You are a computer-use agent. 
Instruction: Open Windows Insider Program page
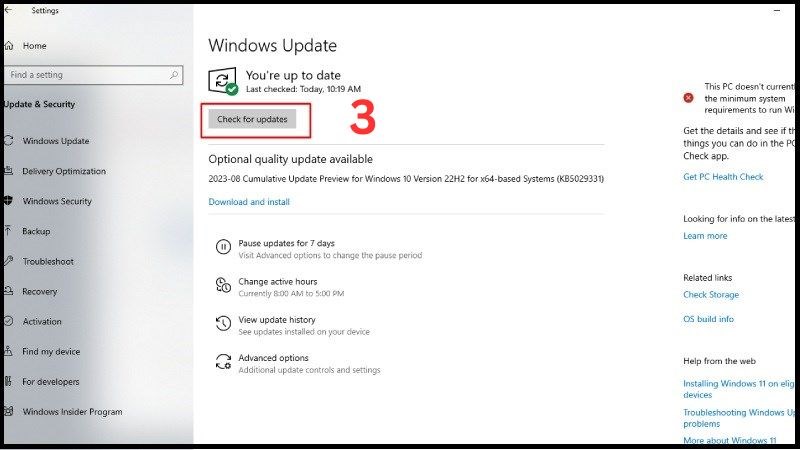72,412
